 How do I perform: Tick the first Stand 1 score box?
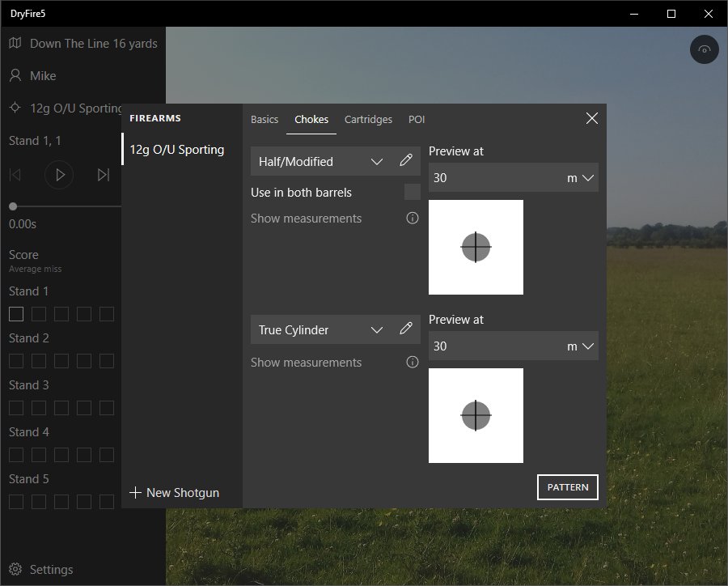[x=16, y=314]
